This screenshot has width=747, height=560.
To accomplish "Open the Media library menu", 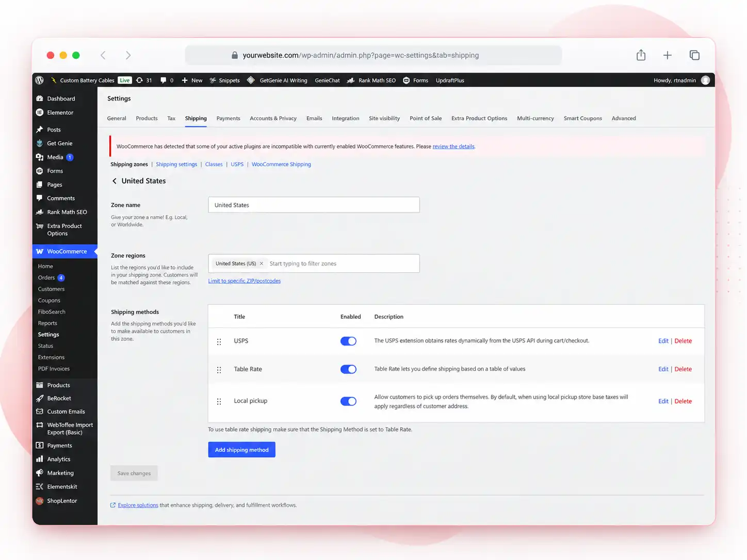I will [55, 157].
